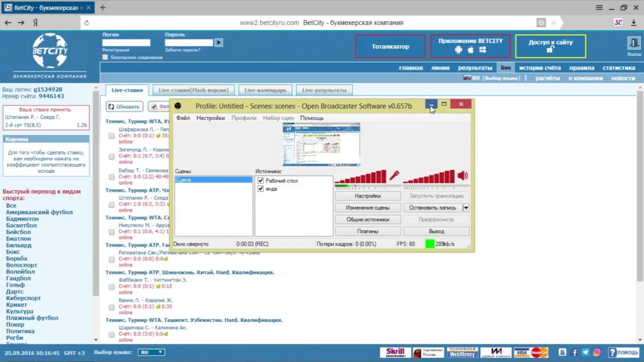Check the Штепанек Р. match checkbox

(x=112, y=205)
